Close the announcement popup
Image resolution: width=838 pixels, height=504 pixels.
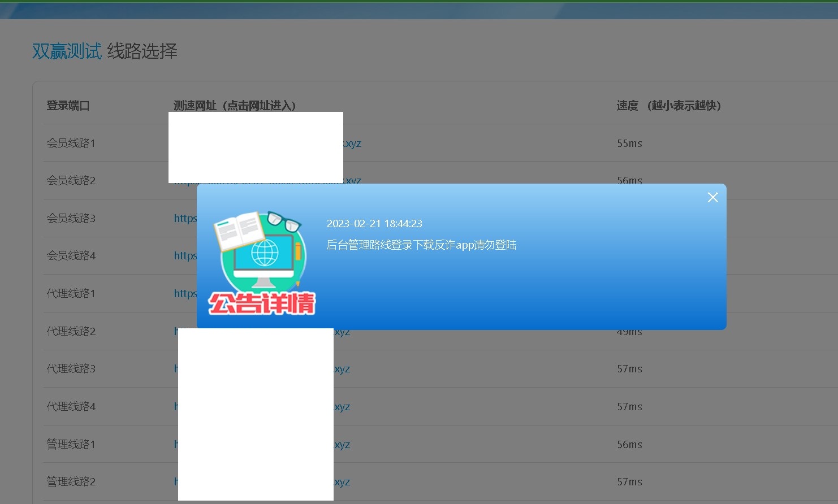[x=712, y=197]
